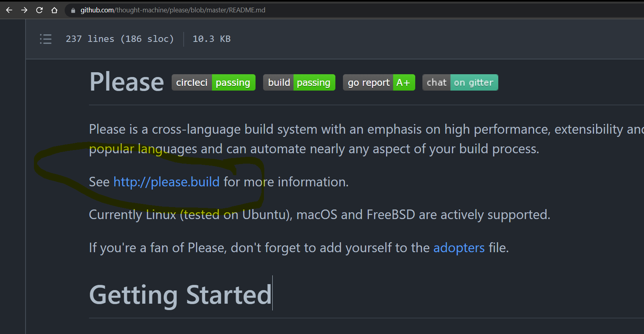Click the browser back arrow

8,10
